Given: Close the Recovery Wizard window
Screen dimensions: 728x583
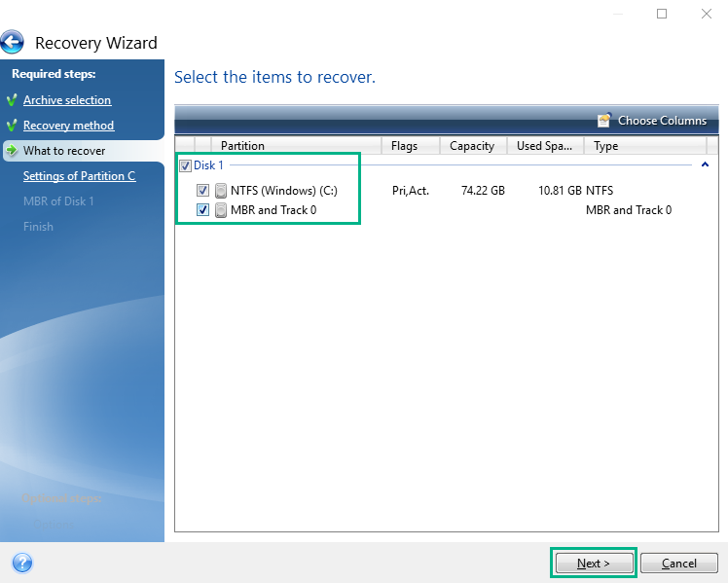Looking at the screenshot, I should click(x=707, y=14).
